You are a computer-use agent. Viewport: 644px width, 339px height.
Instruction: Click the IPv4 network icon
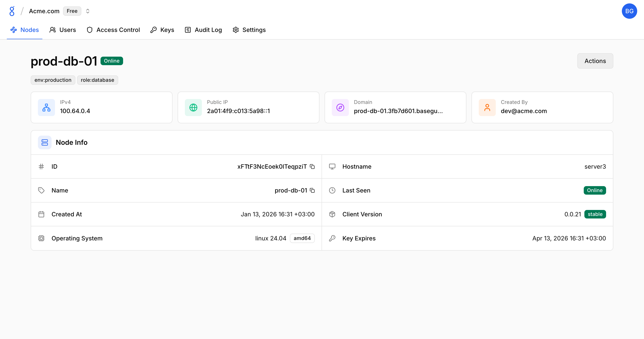pyautogui.click(x=46, y=108)
